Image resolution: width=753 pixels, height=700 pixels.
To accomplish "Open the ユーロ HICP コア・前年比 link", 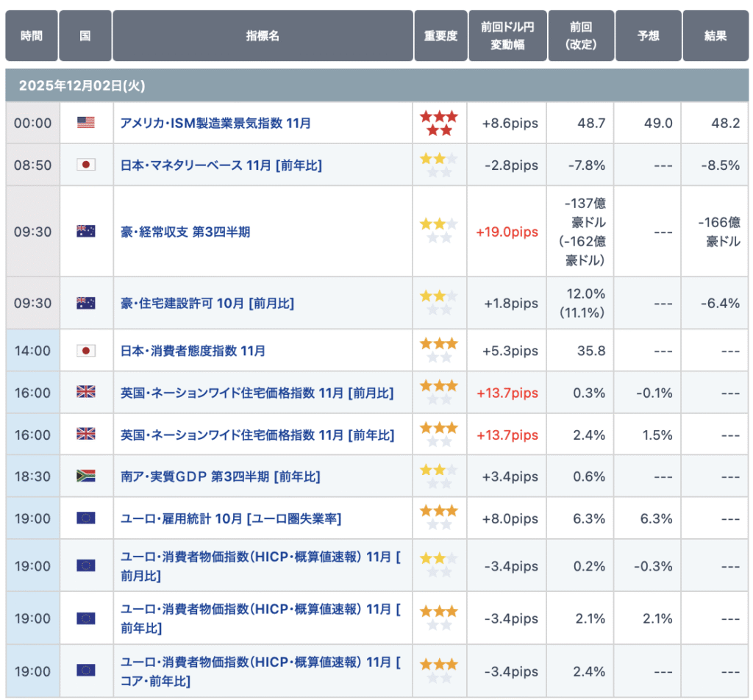I will 260,671.
